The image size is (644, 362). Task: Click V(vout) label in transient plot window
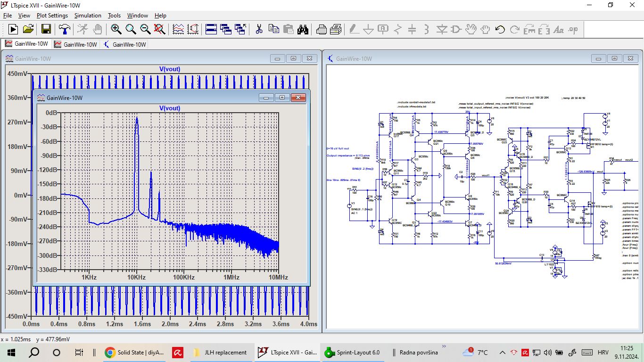pos(170,69)
